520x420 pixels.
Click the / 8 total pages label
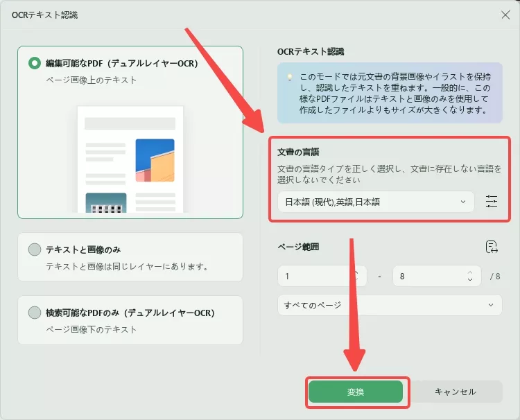pyautogui.click(x=495, y=276)
